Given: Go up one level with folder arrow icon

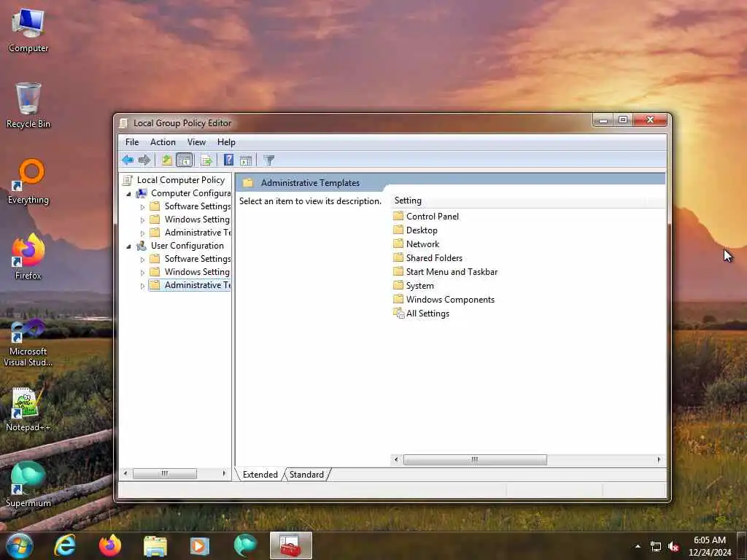Looking at the screenshot, I should 166,160.
